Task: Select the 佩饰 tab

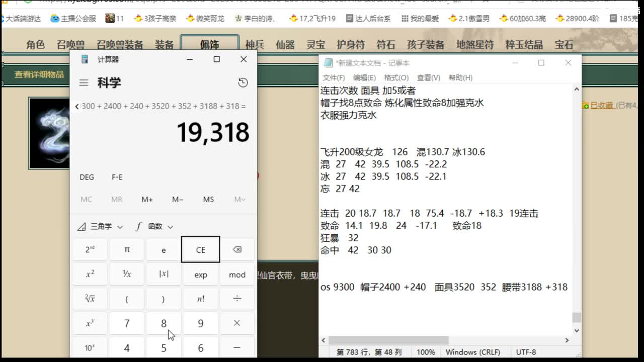Action: pos(209,45)
